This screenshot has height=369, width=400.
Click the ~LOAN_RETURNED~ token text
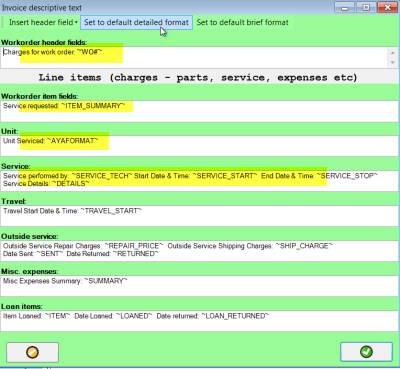[235, 316]
